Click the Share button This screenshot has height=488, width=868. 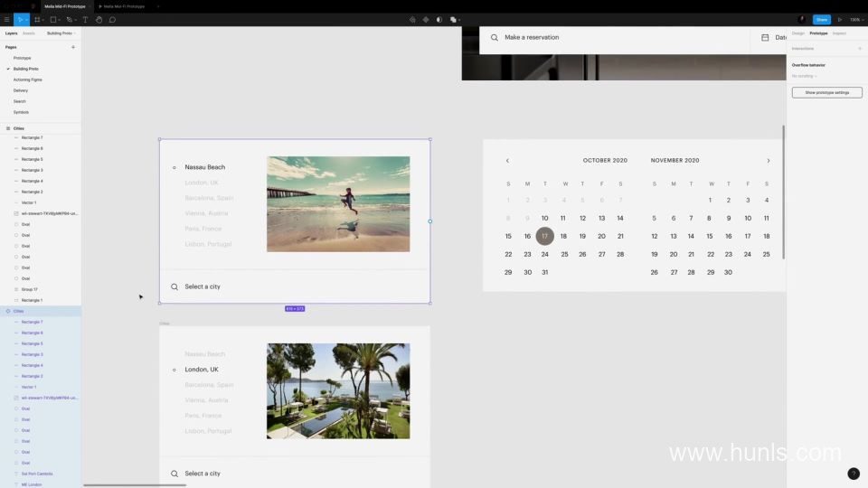[822, 19]
